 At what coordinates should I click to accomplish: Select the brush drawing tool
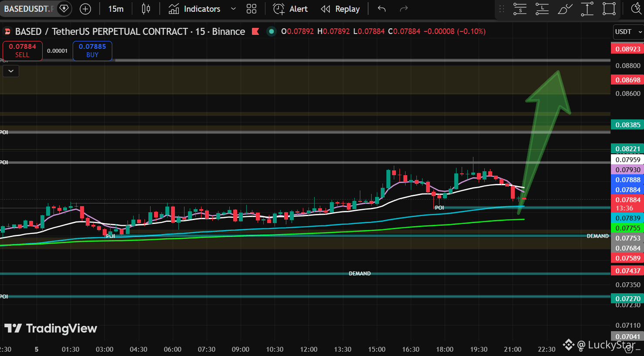pyautogui.click(x=565, y=9)
